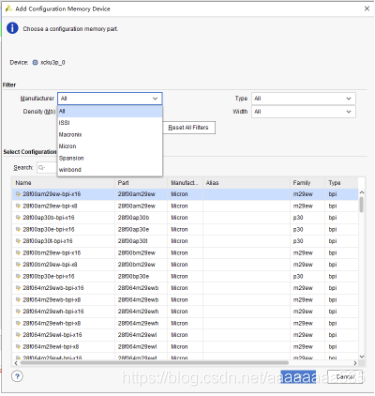
Task: Sort by the Manufacturer column header
Action: (x=185, y=183)
